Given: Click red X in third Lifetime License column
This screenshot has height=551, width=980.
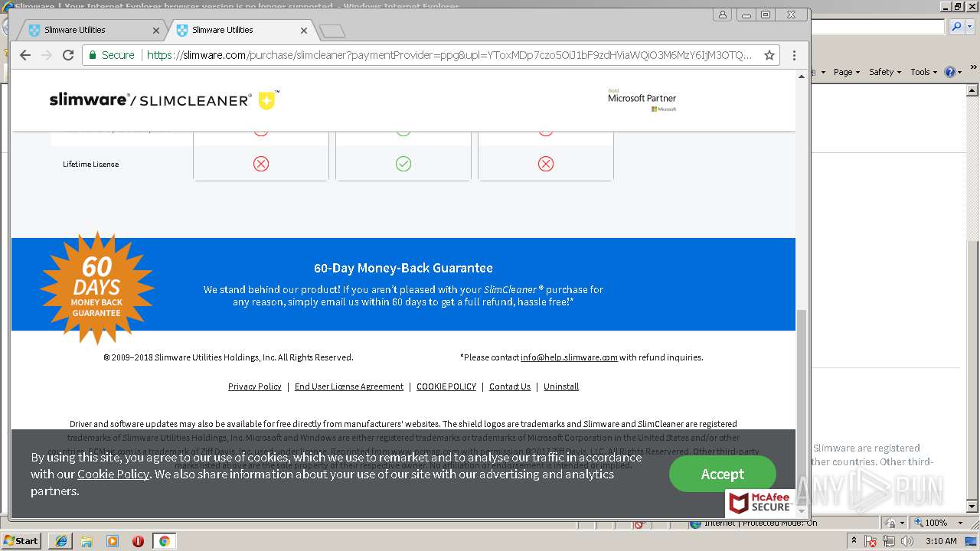Looking at the screenshot, I should point(546,164).
